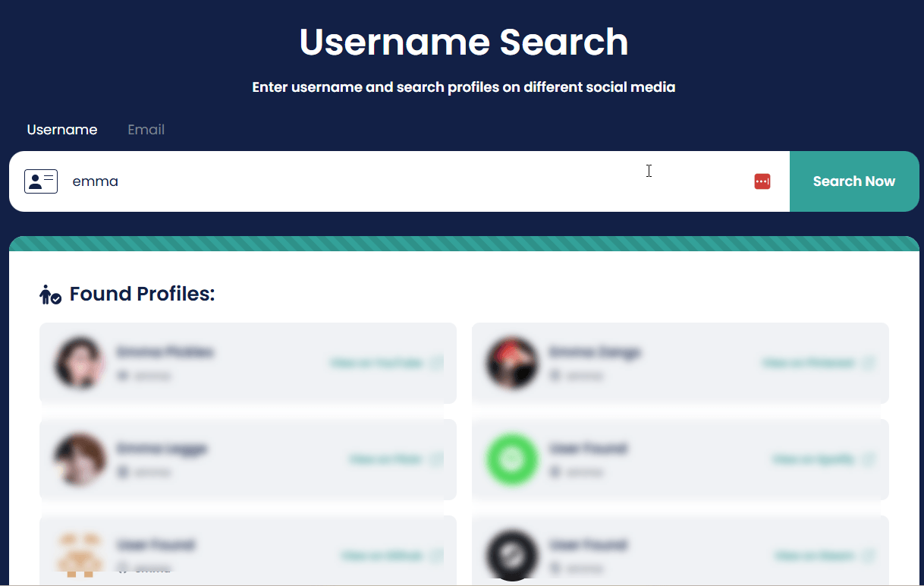Select the Username tab

[61, 129]
